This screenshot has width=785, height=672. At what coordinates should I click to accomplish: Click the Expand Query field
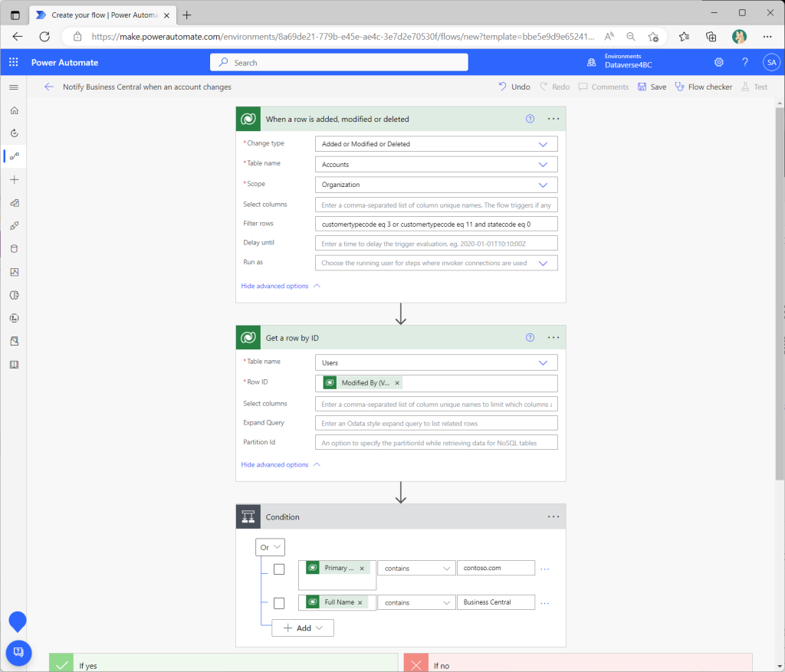[x=436, y=423]
